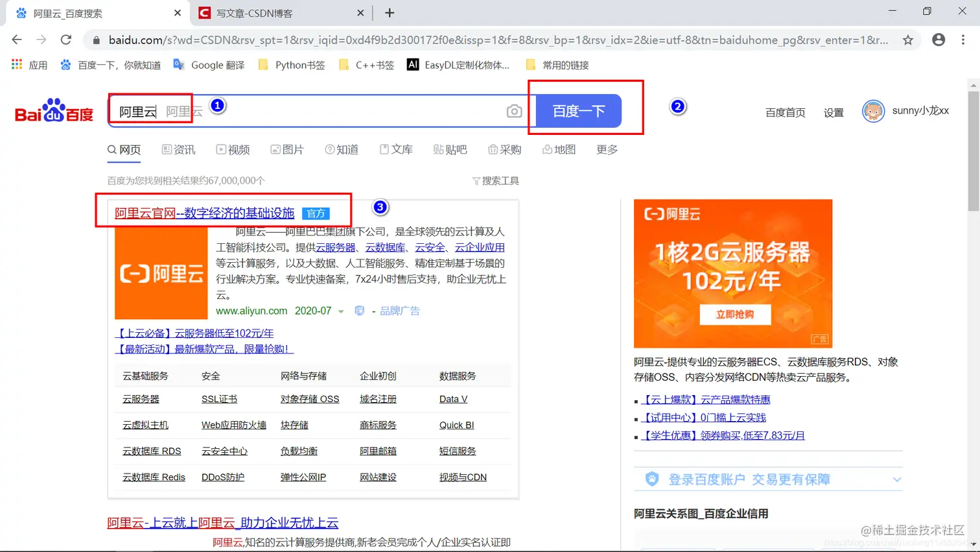Click the site lock icon in address bar

[x=97, y=40]
